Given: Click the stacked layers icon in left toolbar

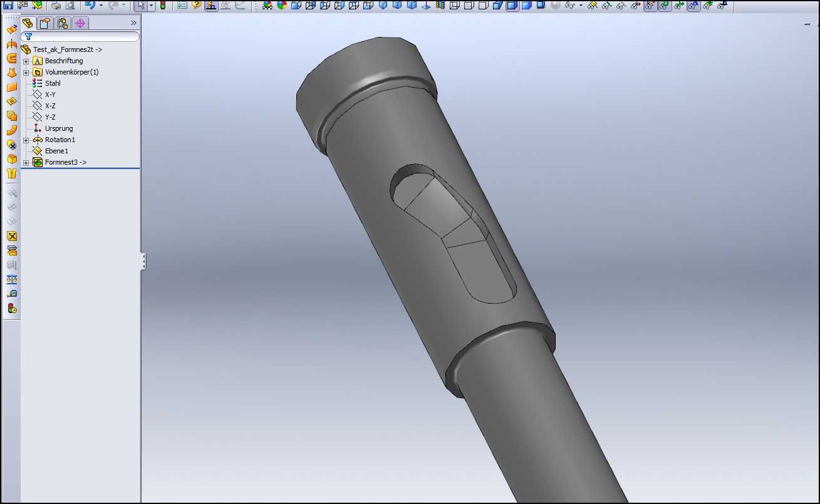Looking at the screenshot, I should [11, 250].
